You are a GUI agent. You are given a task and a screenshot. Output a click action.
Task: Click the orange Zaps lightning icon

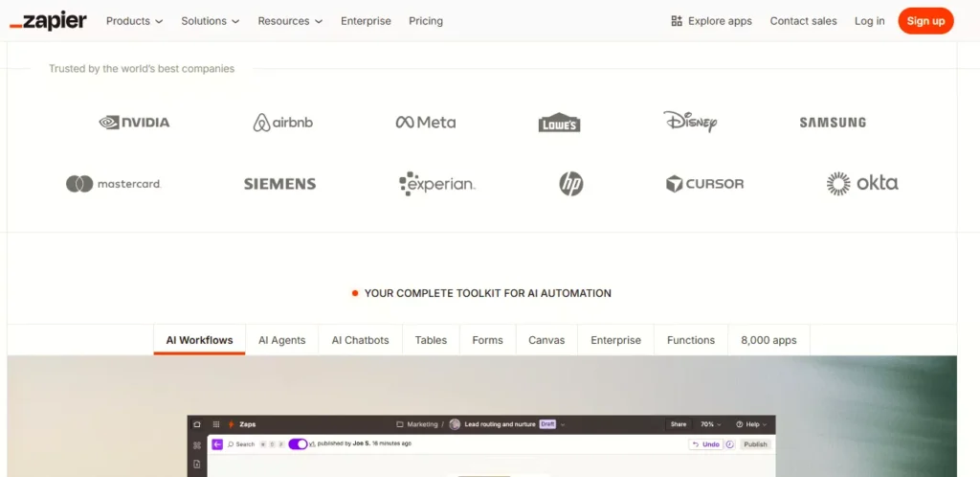(231, 424)
